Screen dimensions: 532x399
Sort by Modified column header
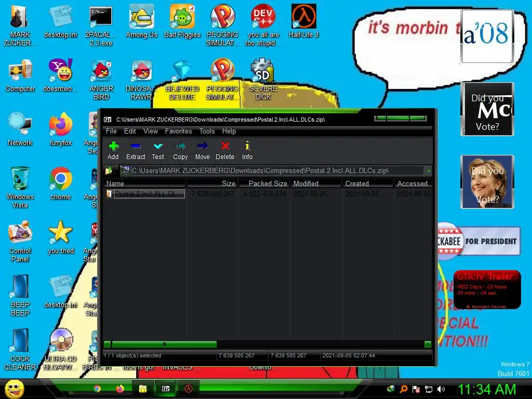tap(316, 183)
